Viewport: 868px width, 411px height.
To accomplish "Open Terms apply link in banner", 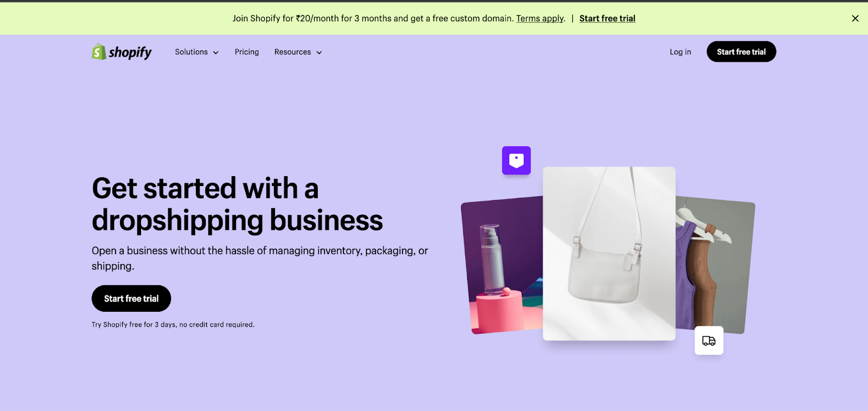I will tap(540, 18).
